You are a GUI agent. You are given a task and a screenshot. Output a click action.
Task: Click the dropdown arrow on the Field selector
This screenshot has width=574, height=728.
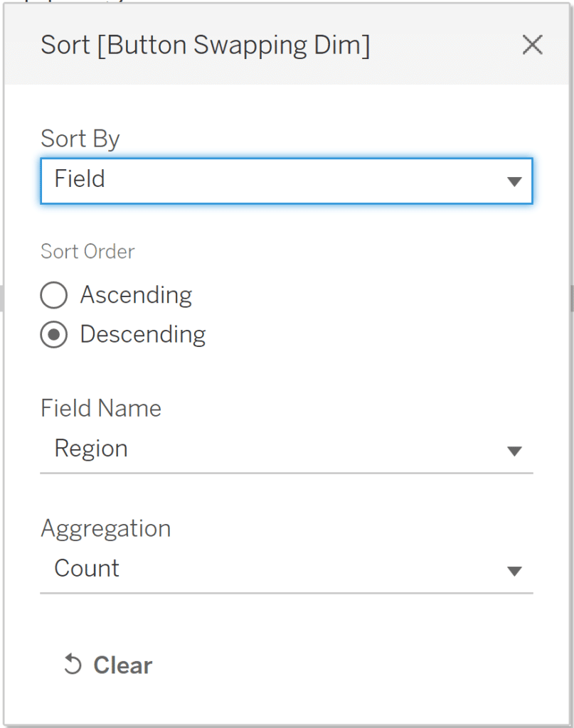pos(514,181)
